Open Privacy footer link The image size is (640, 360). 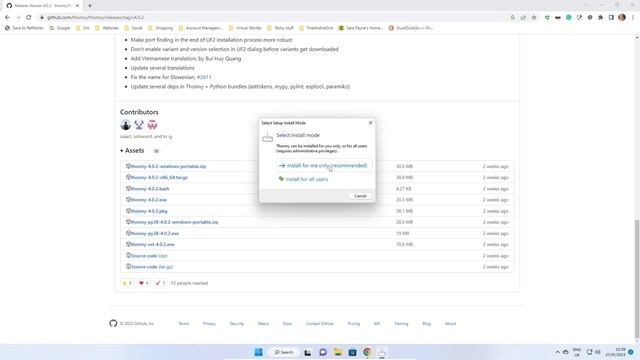209,324
